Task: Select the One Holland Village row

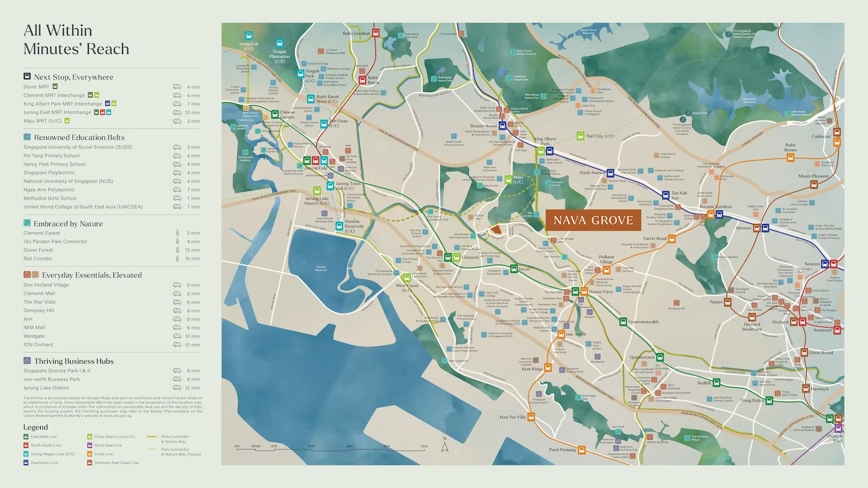Action: pyautogui.click(x=112, y=285)
